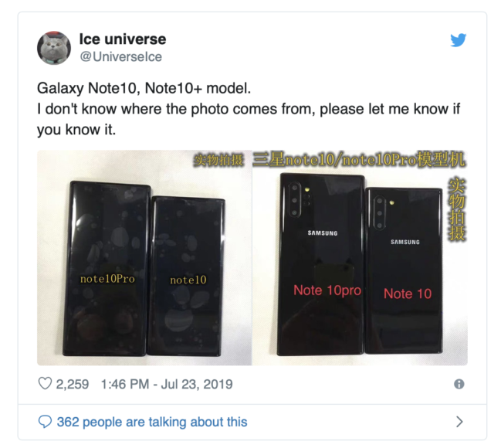
Task: Click the speech bubble reply icon
Action: pos(45,422)
